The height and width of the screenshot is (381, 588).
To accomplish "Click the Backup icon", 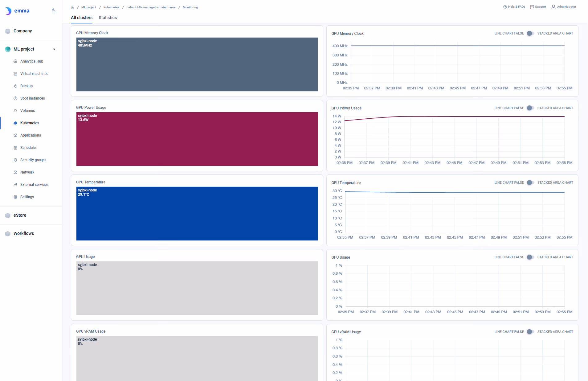I will pyautogui.click(x=15, y=86).
